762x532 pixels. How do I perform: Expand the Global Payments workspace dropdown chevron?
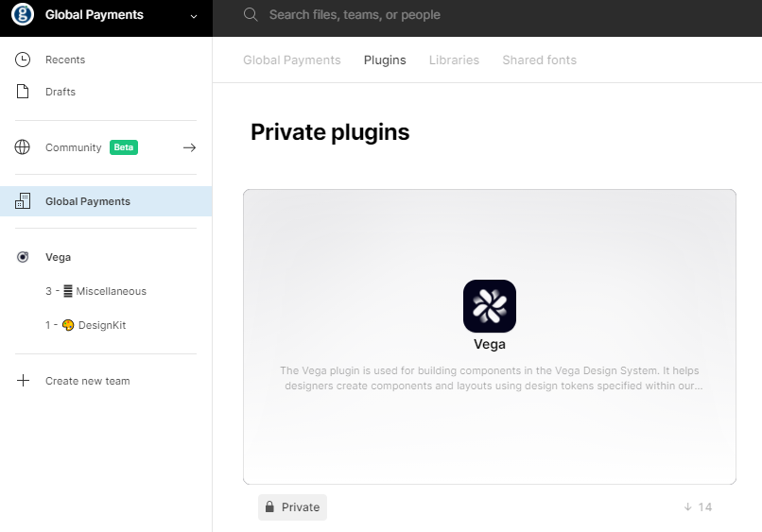tap(194, 16)
